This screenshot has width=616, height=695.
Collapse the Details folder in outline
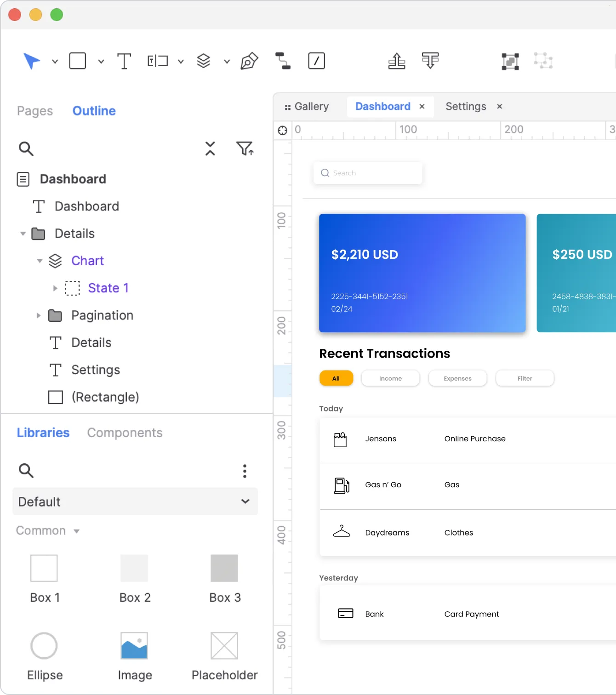(23, 234)
